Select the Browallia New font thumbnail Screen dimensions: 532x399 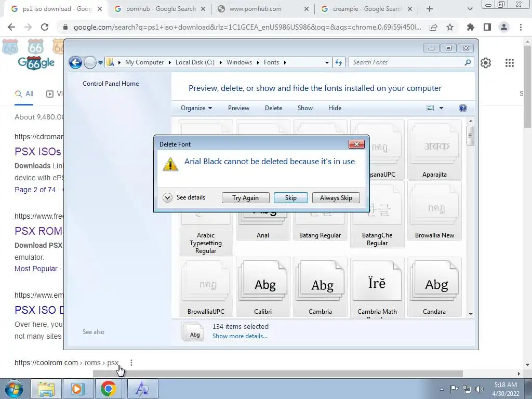(x=434, y=210)
